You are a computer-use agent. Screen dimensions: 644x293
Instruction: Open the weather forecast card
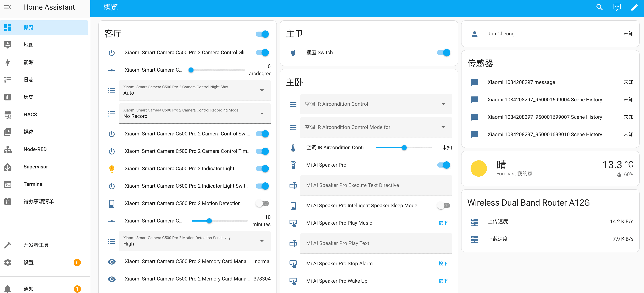550,169
